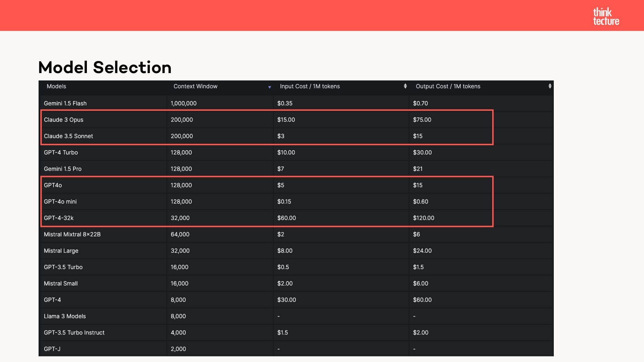Viewport: 644px width, 362px height.
Task: Click Output Cost / 1M tokens header
Action: coord(448,86)
